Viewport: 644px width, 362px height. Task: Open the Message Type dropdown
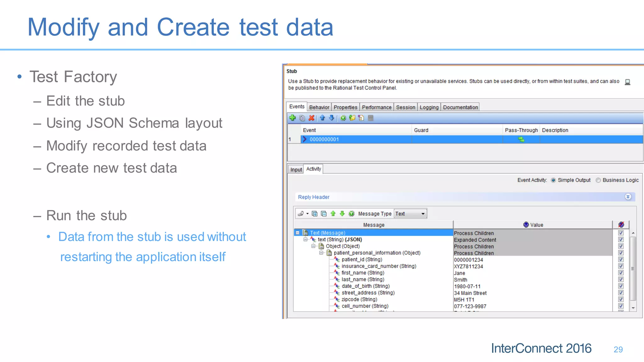410,214
